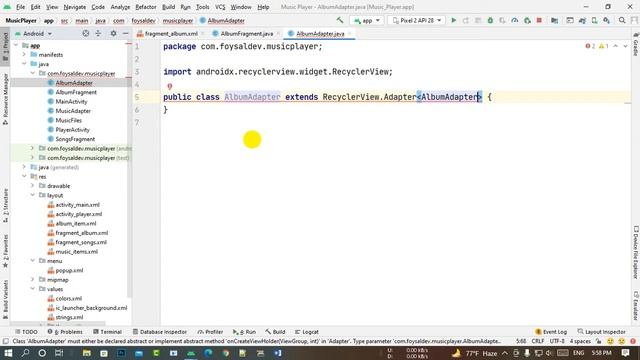Open the VCS menu
The image size is (640, 360).
point(220,7)
